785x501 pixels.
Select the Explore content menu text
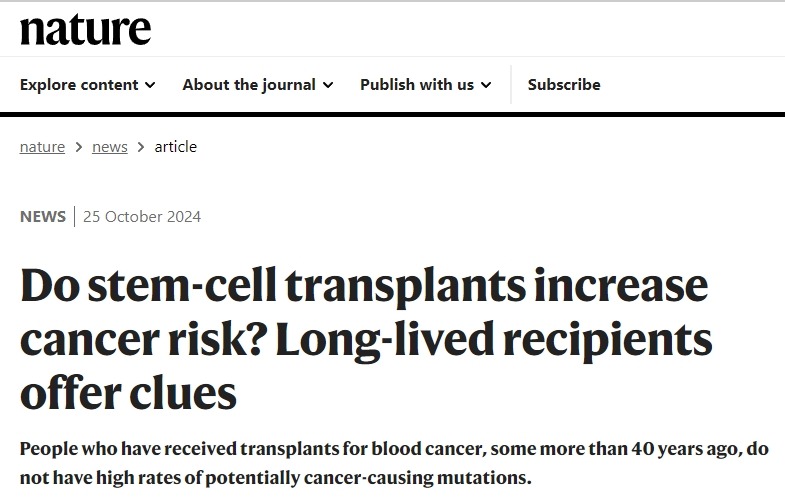(79, 85)
